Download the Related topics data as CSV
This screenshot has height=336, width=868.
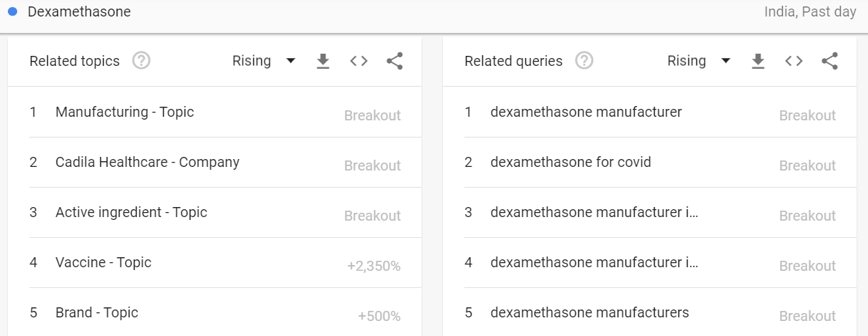323,62
